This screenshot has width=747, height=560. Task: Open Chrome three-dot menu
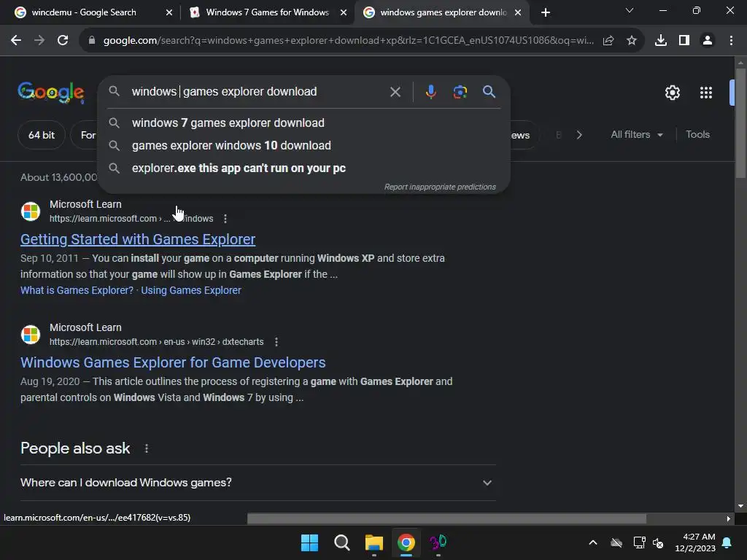731,41
